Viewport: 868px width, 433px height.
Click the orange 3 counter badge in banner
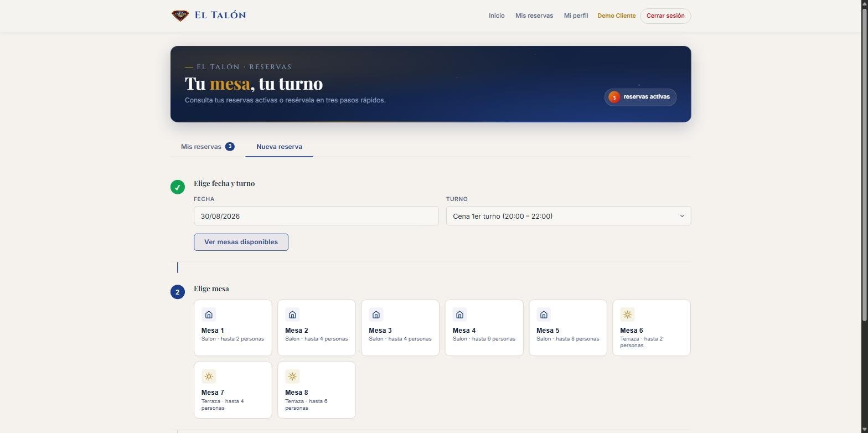click(x=614, y=97)
